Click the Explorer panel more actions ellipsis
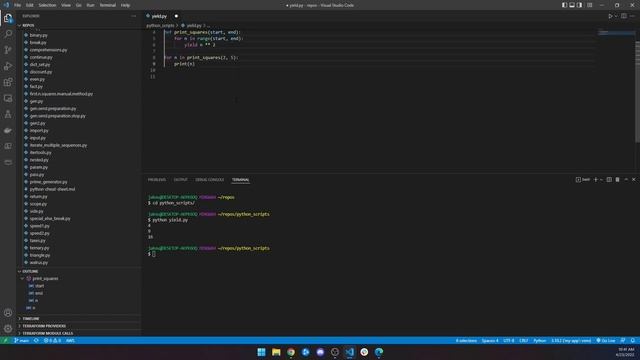Screen dimensions: 640x360 [133, 16]
